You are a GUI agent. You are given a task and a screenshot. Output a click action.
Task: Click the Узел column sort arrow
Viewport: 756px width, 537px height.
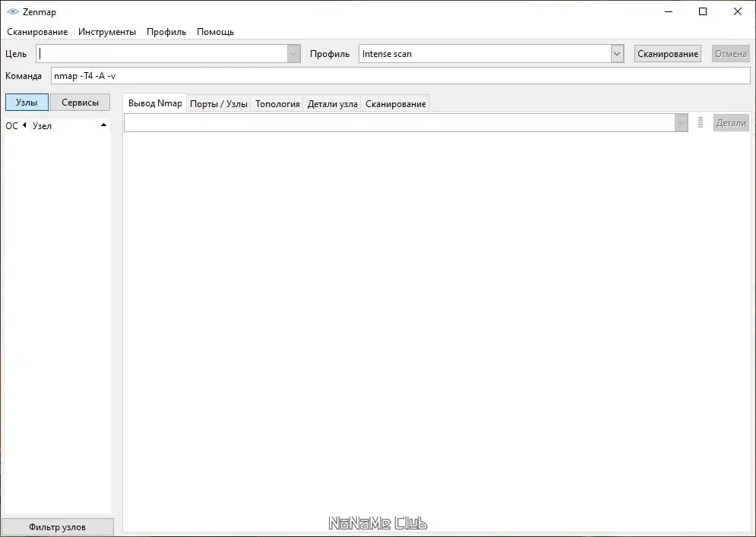103,125
